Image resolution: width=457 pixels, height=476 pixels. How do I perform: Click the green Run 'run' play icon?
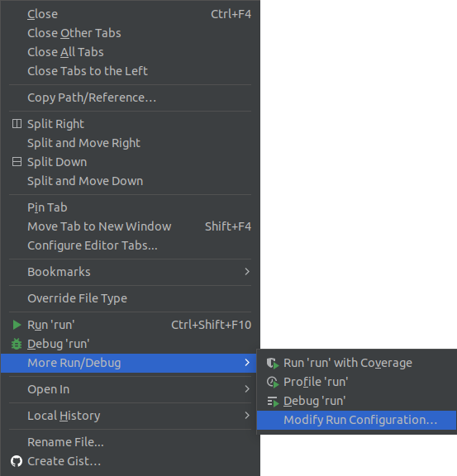17,325
